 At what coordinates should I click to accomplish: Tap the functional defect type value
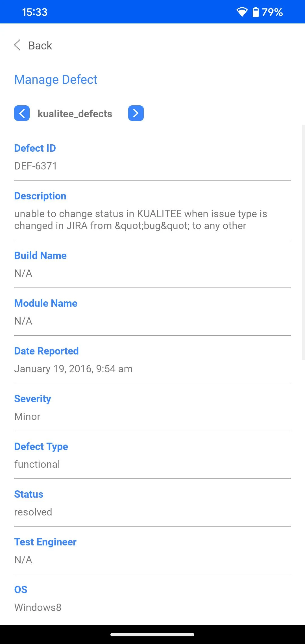tap(37, 464)
